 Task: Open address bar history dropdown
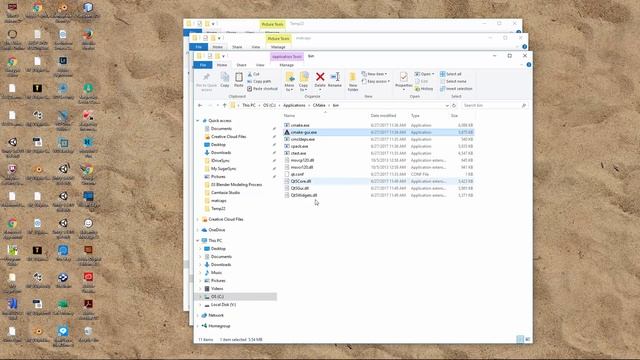(x=447, y=105)
